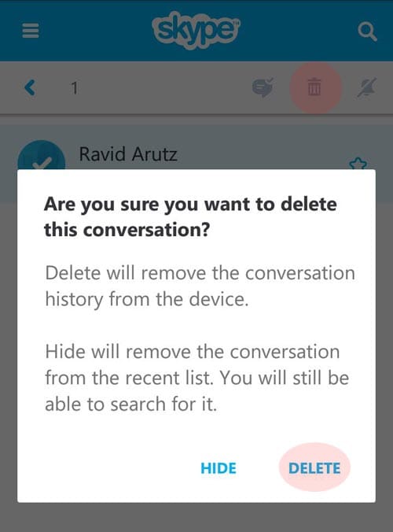
Task: Deselect the Ravid Arutz checkmark avatar
Action: pyautogui.click(x=41, y=155)
